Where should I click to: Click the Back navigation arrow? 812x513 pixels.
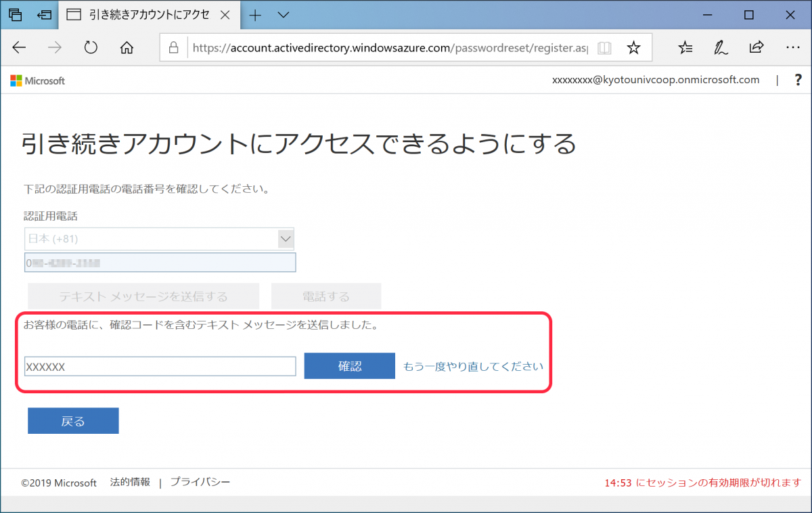[x=19, y=47]
